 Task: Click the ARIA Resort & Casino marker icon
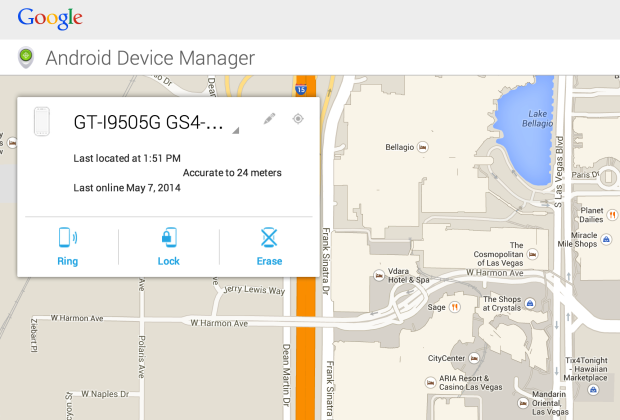430,382
